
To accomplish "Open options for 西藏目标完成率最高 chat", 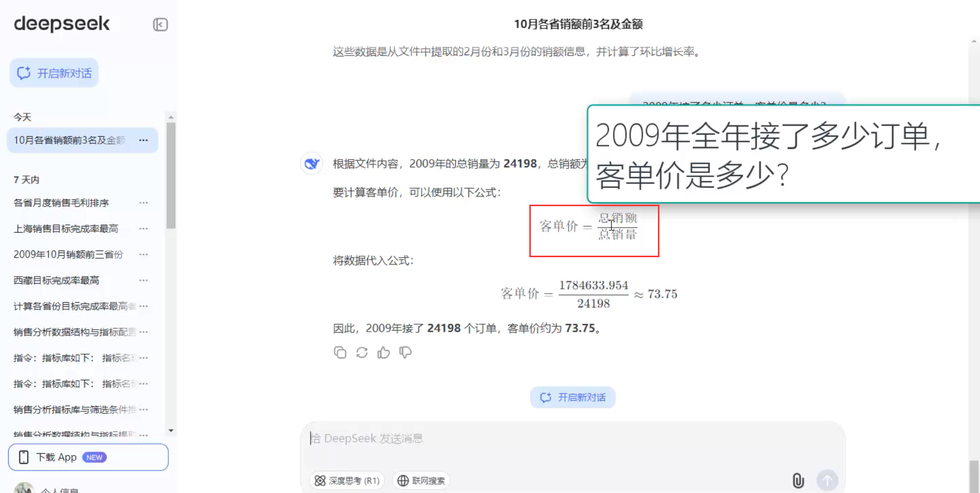I will 143,280.
